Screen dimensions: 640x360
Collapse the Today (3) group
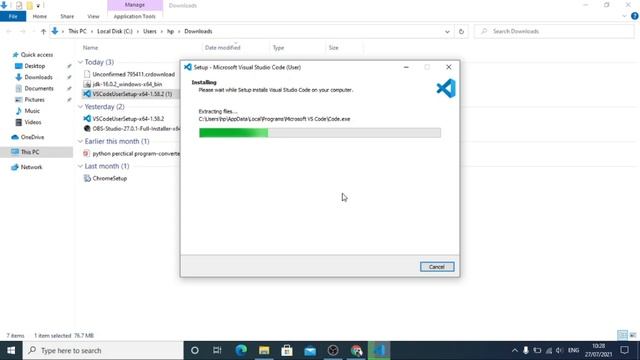(80, 62)
